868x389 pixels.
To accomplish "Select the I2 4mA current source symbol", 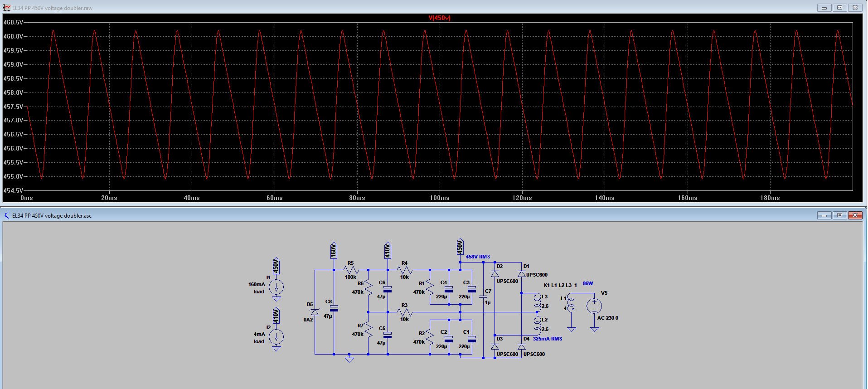I will [276, 336].
